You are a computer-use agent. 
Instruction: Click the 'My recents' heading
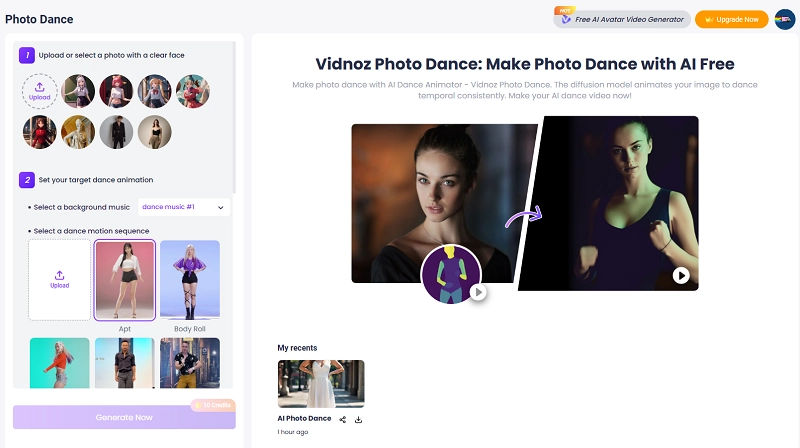(x=297, y=348)
